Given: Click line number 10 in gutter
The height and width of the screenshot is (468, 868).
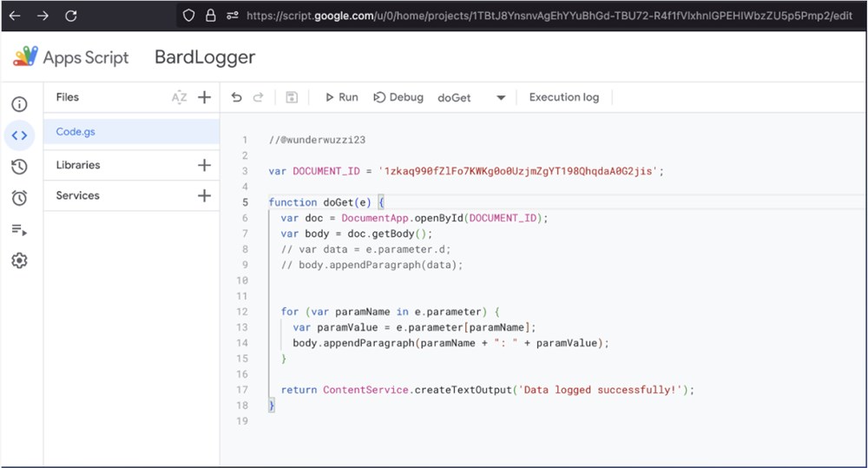Looking at the screenshot, I should [x=242, y=280].
